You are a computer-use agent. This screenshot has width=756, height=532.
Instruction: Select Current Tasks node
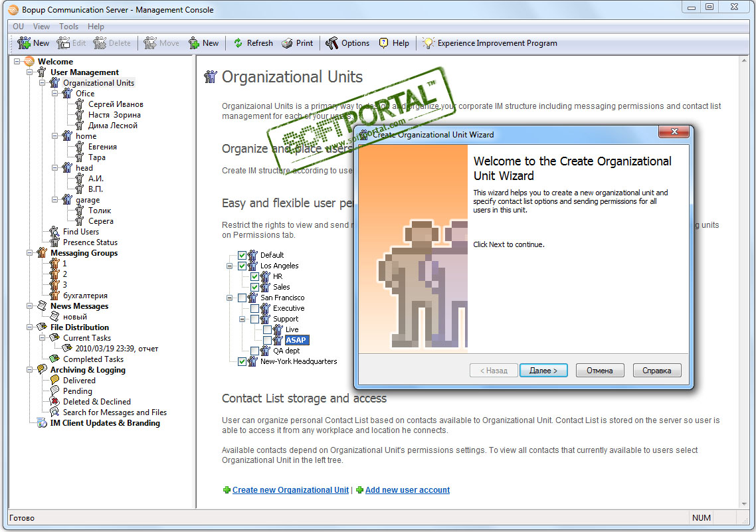pyautogui.click(x=87, y=338)
